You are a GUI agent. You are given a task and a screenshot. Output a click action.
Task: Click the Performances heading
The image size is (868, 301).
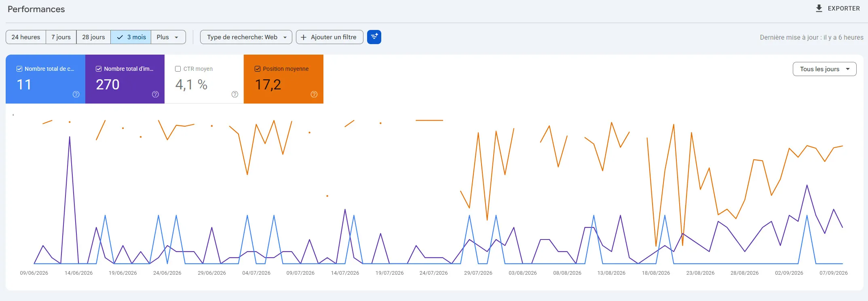[x=36, y=9]
